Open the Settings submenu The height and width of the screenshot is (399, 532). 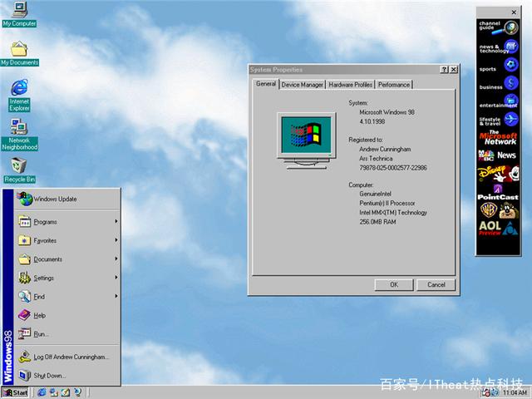tap(67, 278)
